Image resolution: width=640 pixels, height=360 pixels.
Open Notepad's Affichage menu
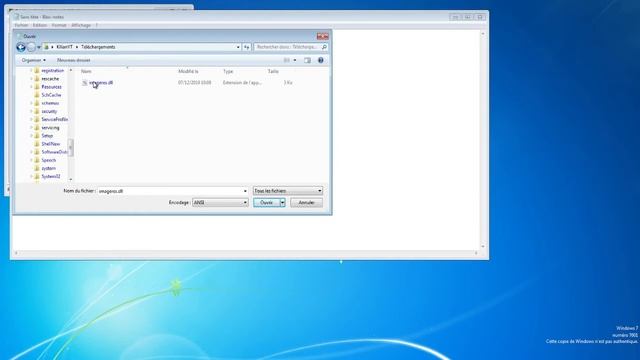click(x=81, y=25)
